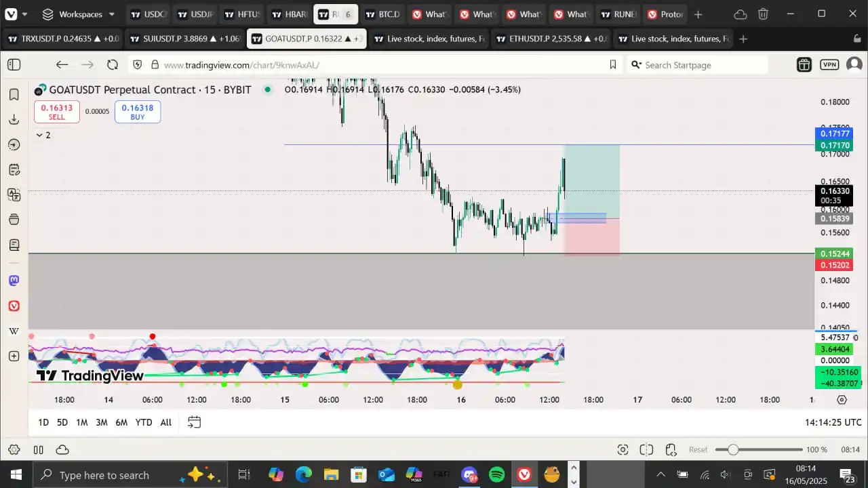Switch to the BTC.D tab
This screenshot has width=868, height=488.
(382, 14)
